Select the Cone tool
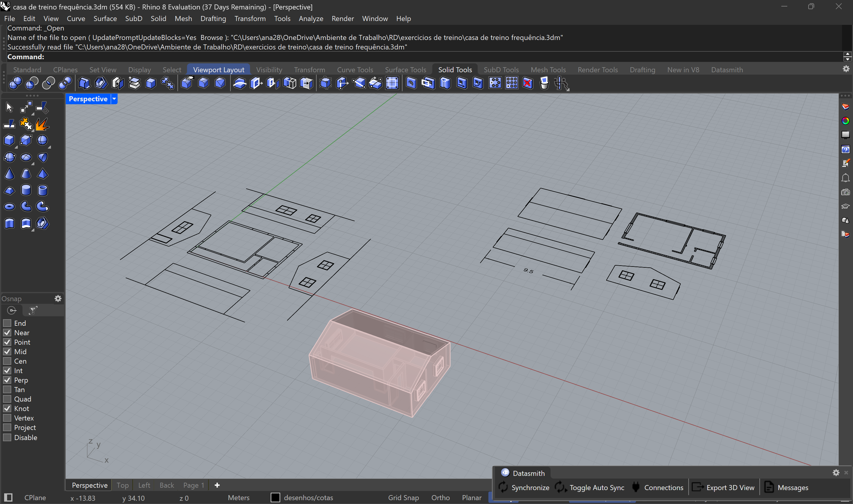This screenshot has height=504, width=853. pyautogui.click(x=9, y=174)
